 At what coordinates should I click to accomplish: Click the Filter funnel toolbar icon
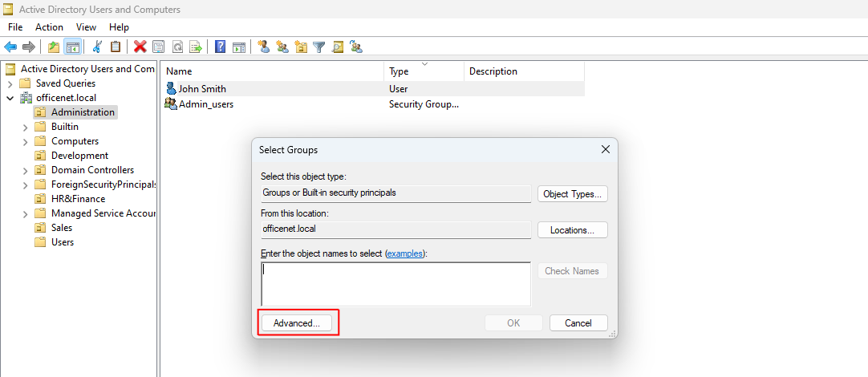tap(318, 47)
